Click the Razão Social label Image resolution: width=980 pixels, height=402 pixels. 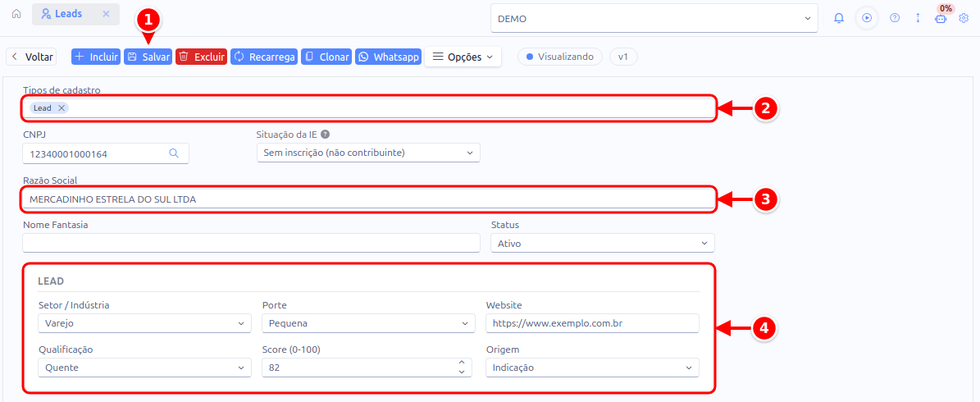tap(49, 180)
